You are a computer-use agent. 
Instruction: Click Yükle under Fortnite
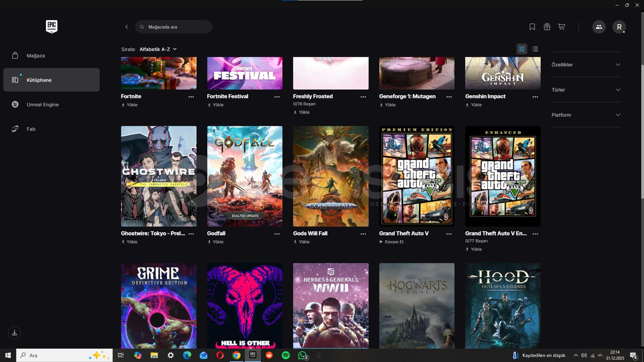130,105
